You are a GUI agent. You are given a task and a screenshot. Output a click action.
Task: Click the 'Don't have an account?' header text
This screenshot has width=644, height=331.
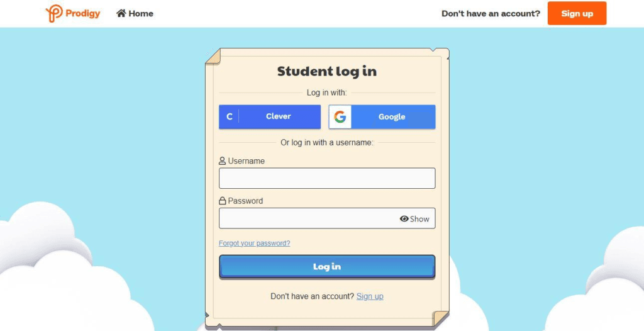click(491, 14)
